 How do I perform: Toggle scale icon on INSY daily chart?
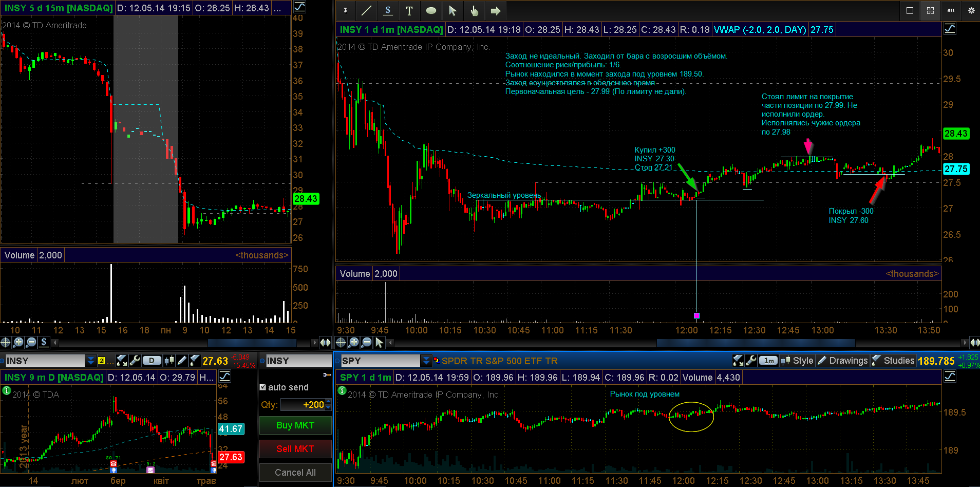[x=225, y=377]
